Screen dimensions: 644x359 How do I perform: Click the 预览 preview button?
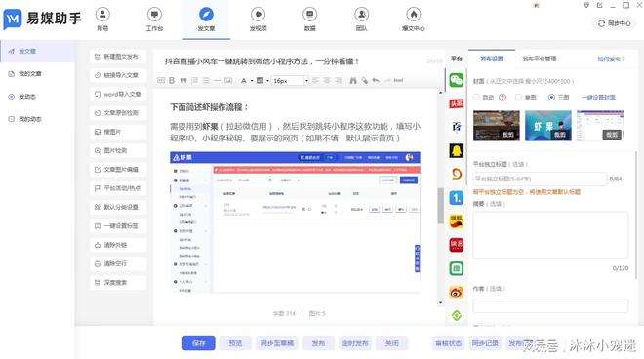click(235, 343)
